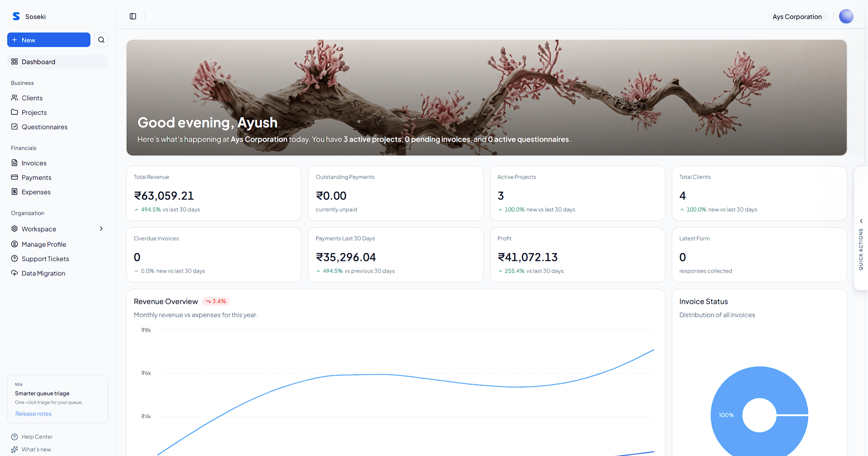Open Payments page
This screenshot has height=456, width=868.
tap(58, 177)
